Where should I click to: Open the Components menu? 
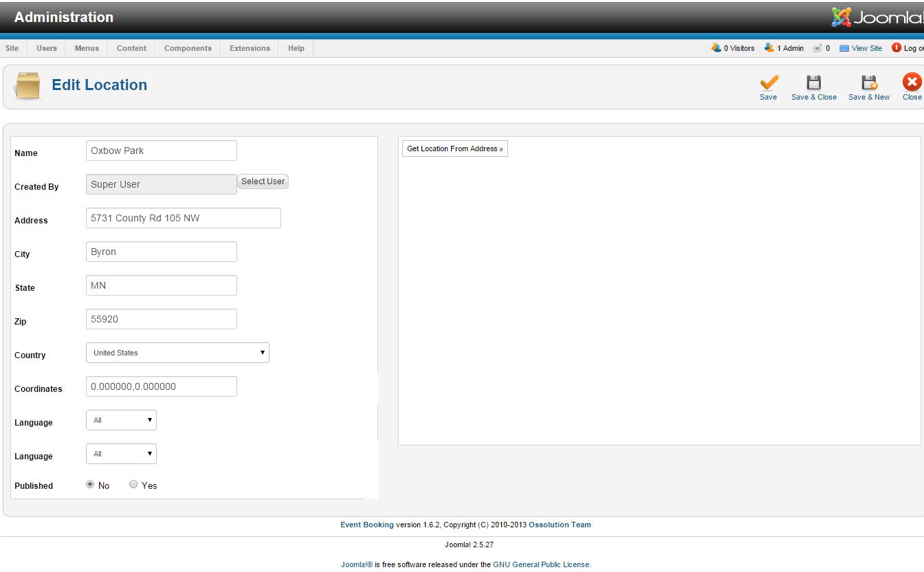[188, 48]
